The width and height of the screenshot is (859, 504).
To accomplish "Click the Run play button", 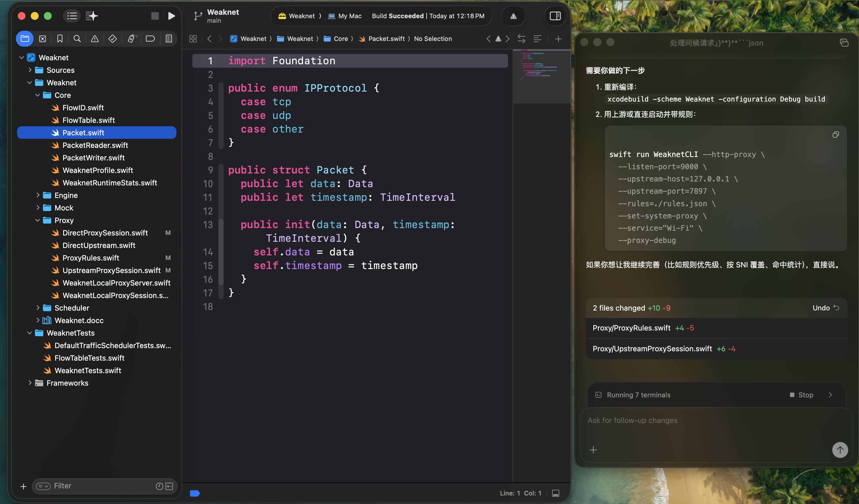I will pyautogui.click(x=172, y=16).
